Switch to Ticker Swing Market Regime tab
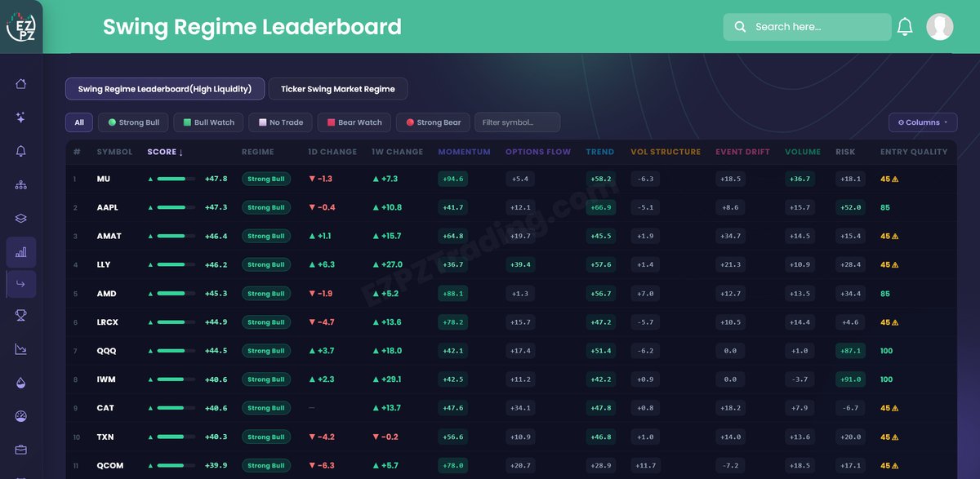Viewport: 980px width, 479px height. [x=338, y=89]
